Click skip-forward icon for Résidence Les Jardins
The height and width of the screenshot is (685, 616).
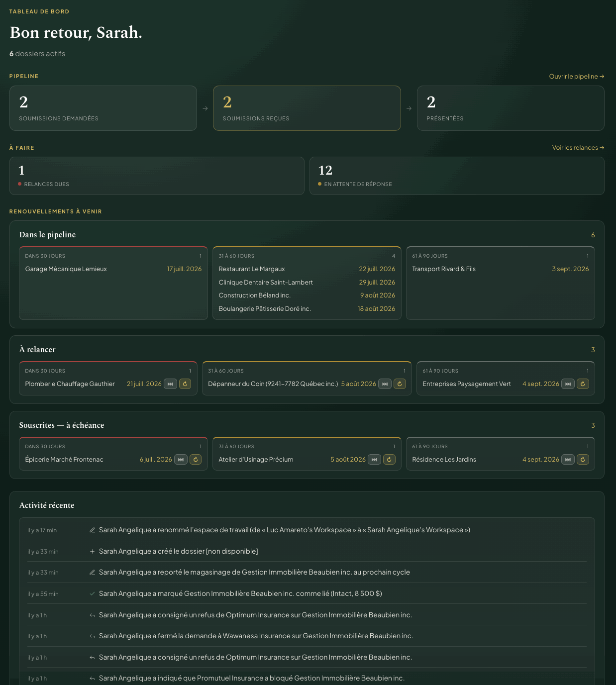click(568, 460)
